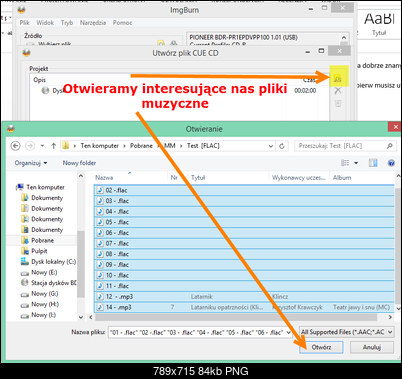Expand the address bar history dropdown
Viewport: 402px width, 379px height.
tap(271, 146)
